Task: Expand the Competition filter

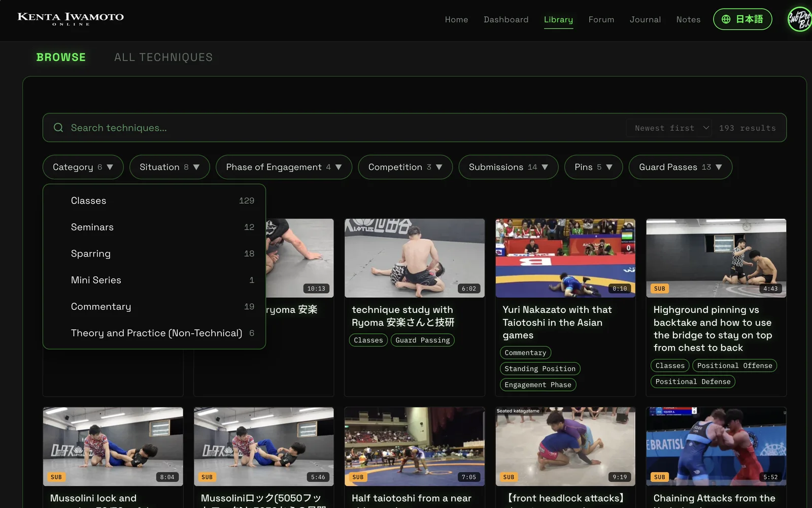Action: pyautogui.click(x=405, y=167)
